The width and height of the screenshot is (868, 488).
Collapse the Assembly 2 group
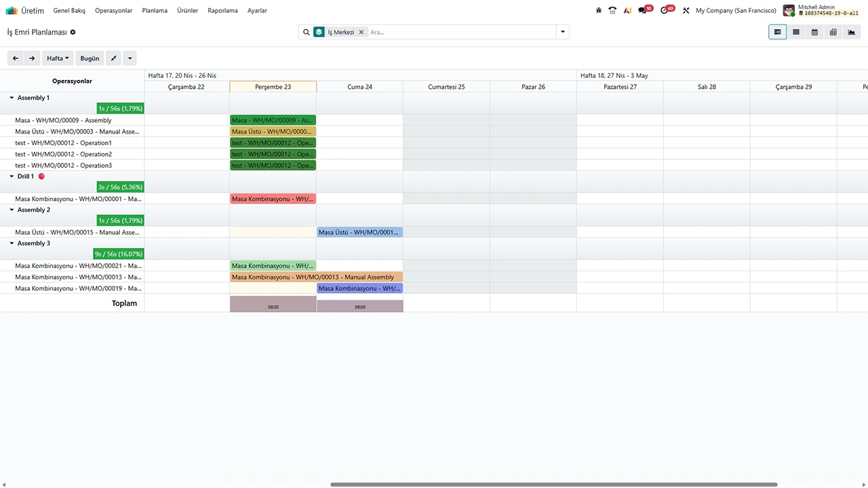coord(12,209)
